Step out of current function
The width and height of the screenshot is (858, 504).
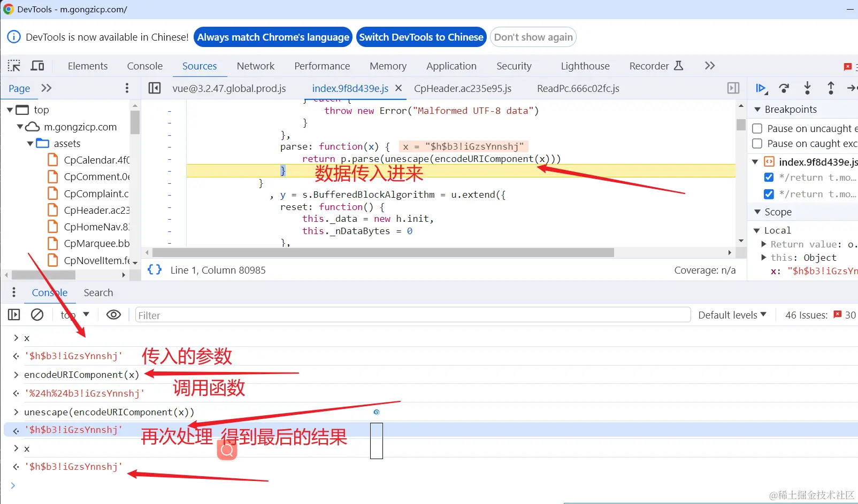831,88
